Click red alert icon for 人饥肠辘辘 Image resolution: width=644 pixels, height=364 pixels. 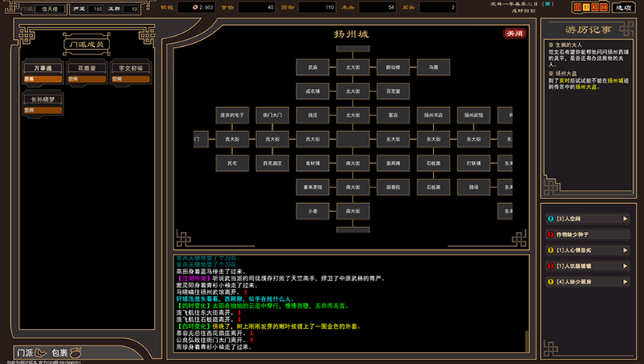(550, 266)
